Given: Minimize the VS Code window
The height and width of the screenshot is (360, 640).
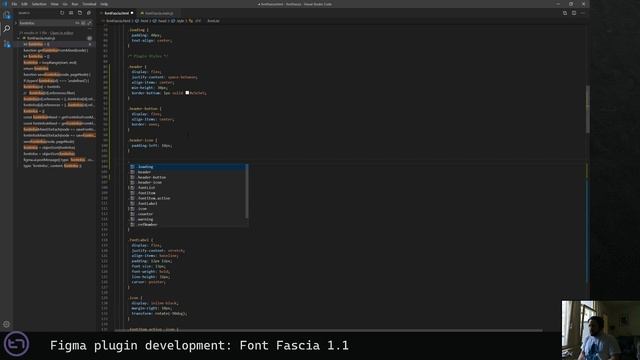Looking at the screenshot, I should pyautogui.click(x=558, y=4).
